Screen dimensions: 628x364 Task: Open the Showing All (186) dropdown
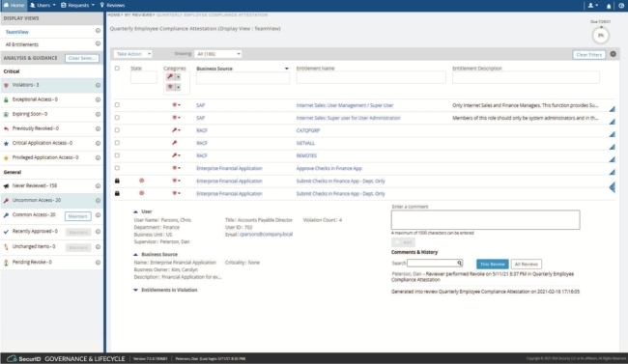pyautogui.click(x=218, y=54)
